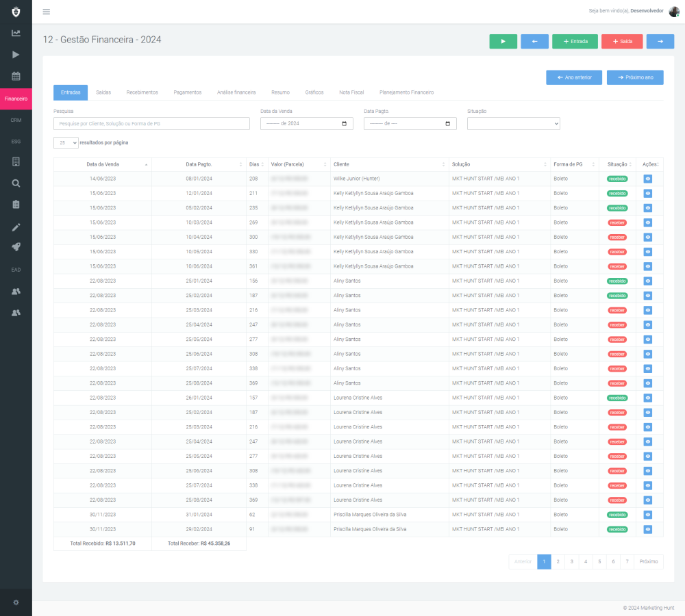Click the green play button in header
Screen dimensions: 685x616
pos(503,42)
